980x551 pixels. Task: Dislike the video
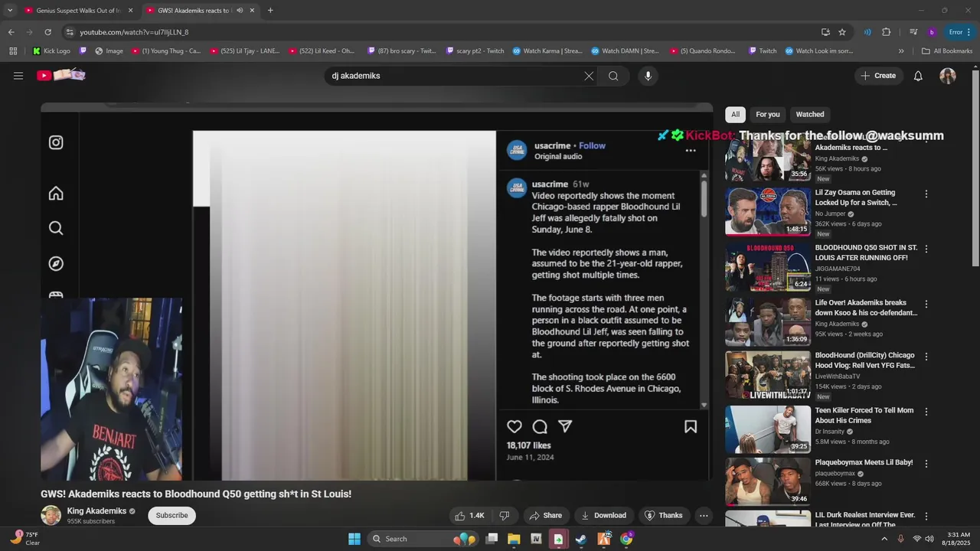504,516
